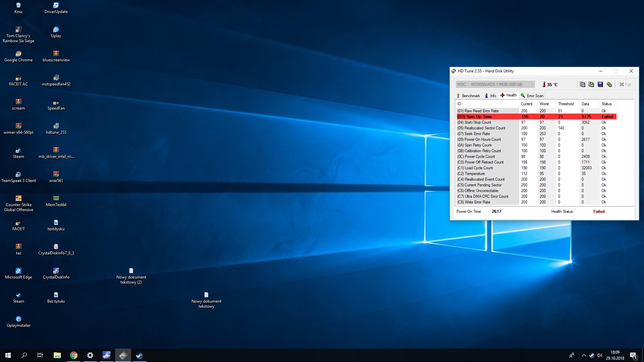Open the Action Center notifications icon

633,355
